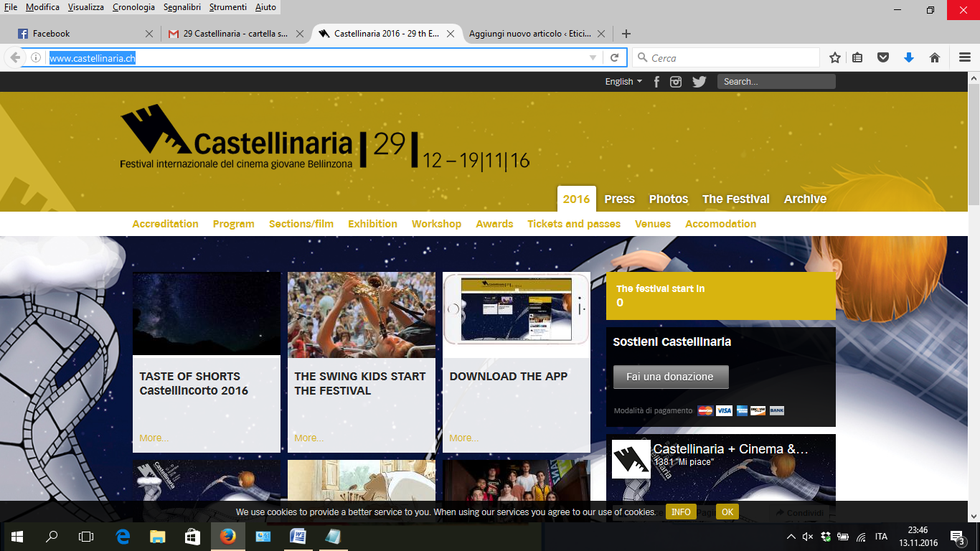The width and height of the screenshot is (980, 551).
Task: Open Taste of Shorts starry night thumbnail
Action: 207,314
